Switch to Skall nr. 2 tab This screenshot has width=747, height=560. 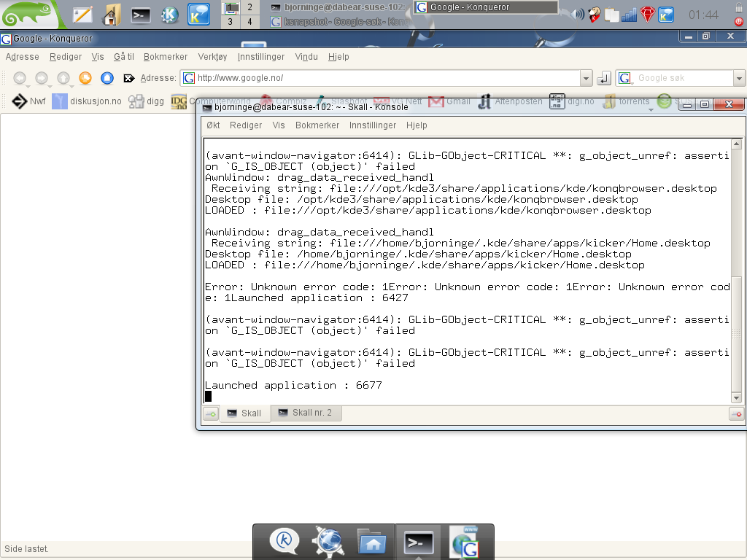coord(306,413)
